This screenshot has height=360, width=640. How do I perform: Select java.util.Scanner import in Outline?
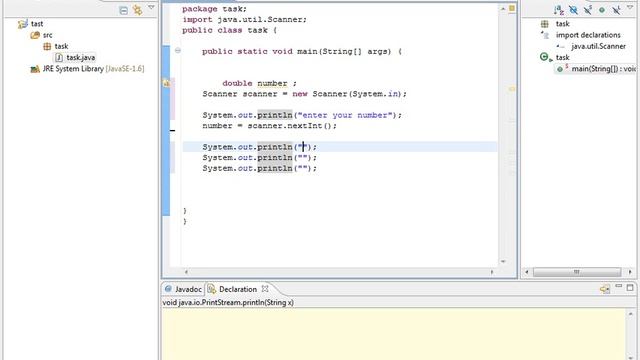coord(598,46)
